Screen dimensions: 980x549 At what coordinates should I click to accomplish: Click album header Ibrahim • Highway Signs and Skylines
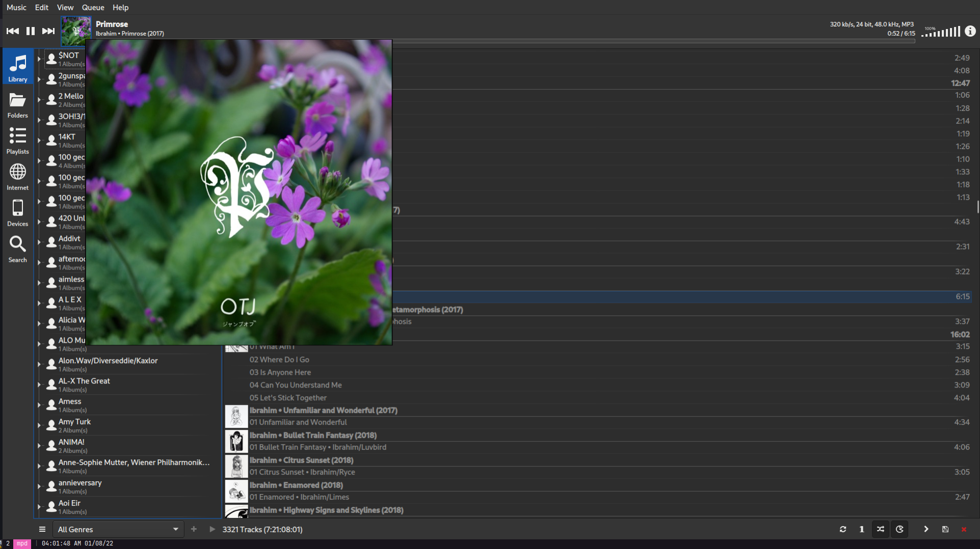click(326, 510)
